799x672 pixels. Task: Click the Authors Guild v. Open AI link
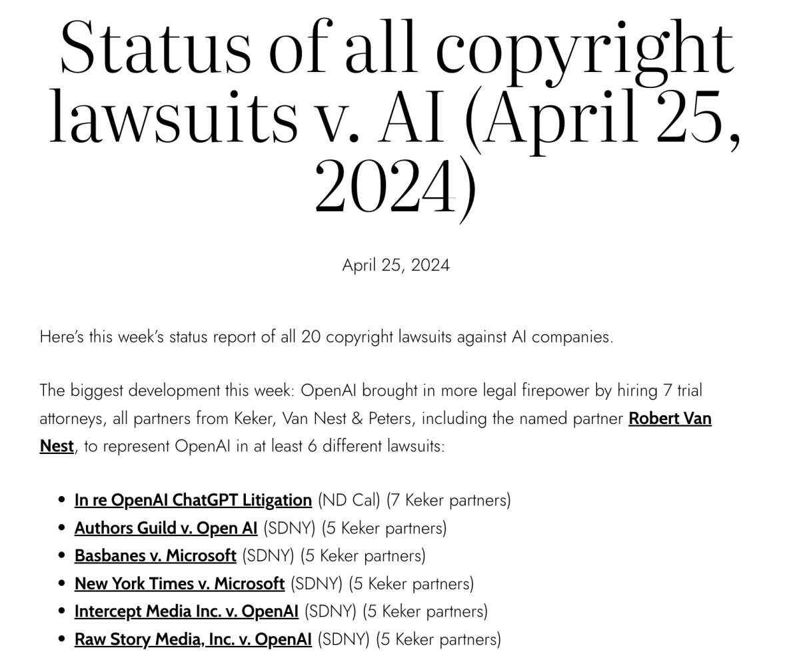coord(165,528)
